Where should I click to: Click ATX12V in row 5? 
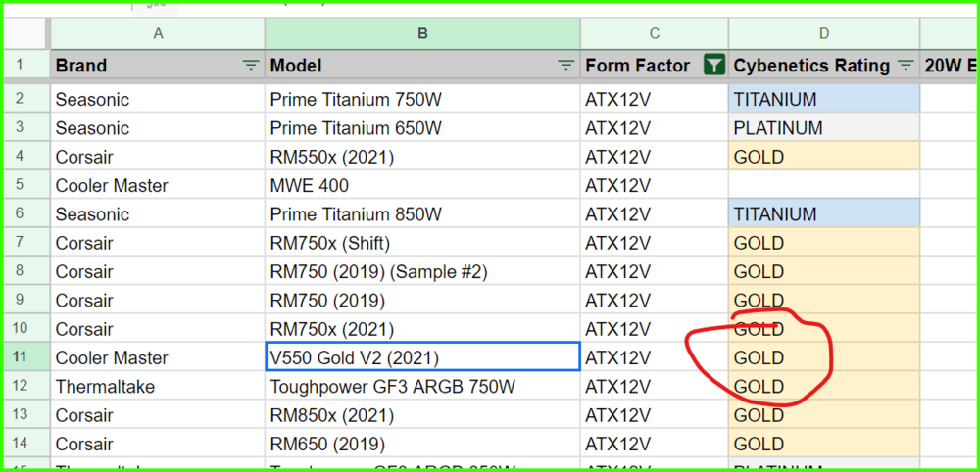655,185
